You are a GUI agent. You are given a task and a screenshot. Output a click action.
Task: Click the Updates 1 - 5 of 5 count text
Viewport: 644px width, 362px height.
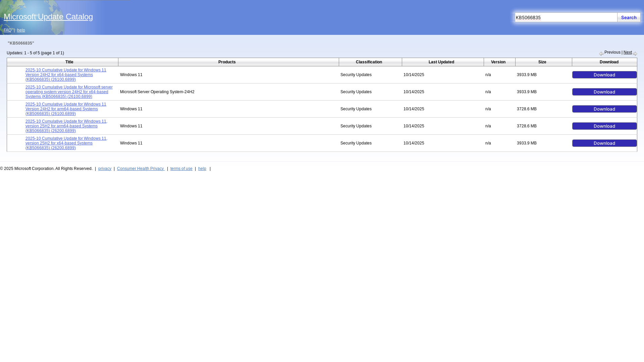tap(35, 53)
